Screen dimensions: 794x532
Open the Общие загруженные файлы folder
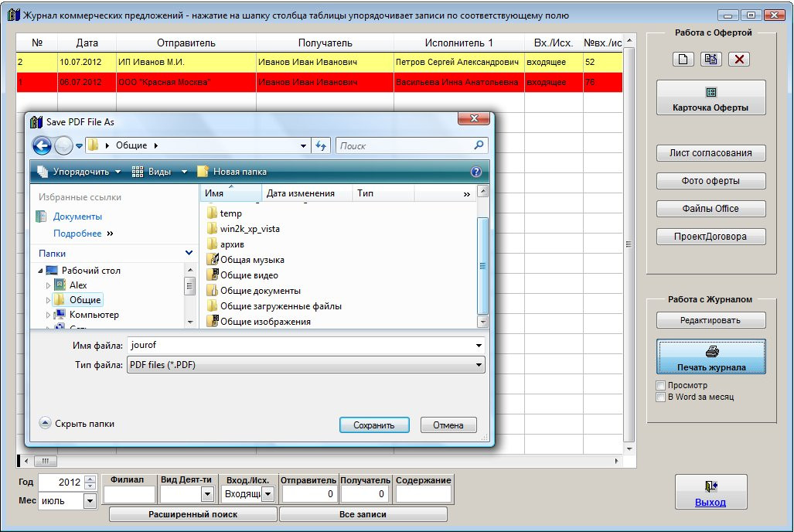[x=274, y=306]
